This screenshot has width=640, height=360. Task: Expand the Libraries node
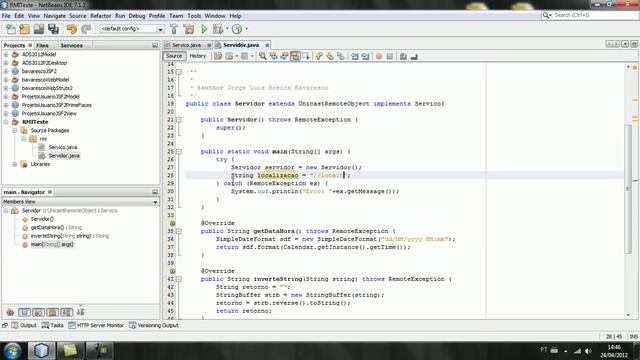[15, 164]
